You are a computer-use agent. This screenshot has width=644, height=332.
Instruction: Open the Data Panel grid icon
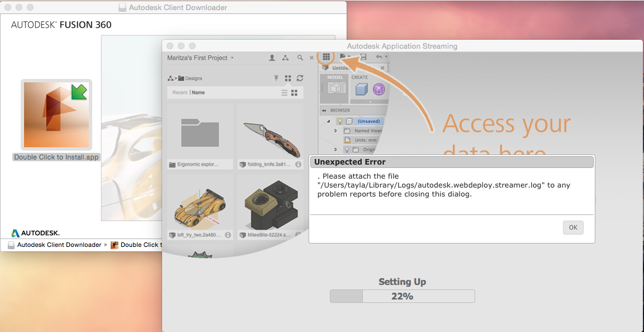point(326,56)
